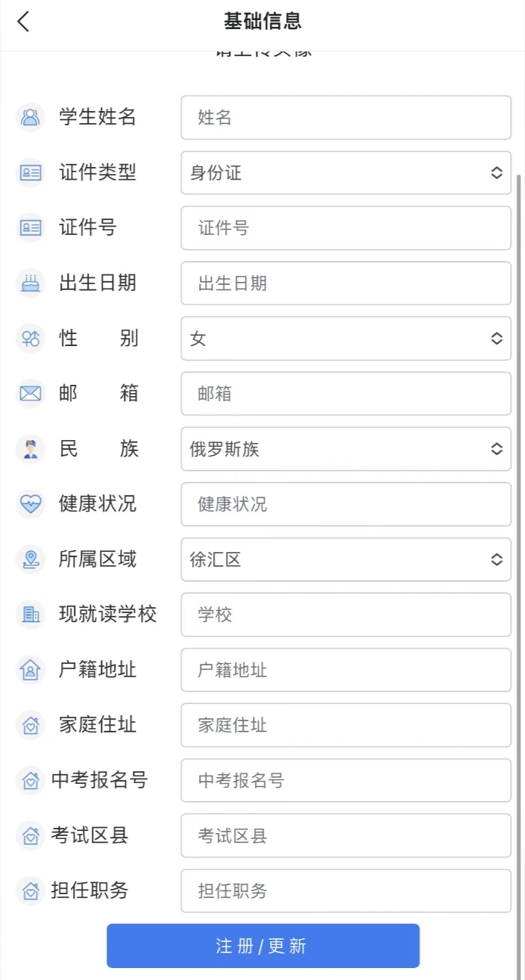The image size is (525, 980).
Task: Expand the ethnicity dropdown showing 俄罗斯族
Action: 346,449
